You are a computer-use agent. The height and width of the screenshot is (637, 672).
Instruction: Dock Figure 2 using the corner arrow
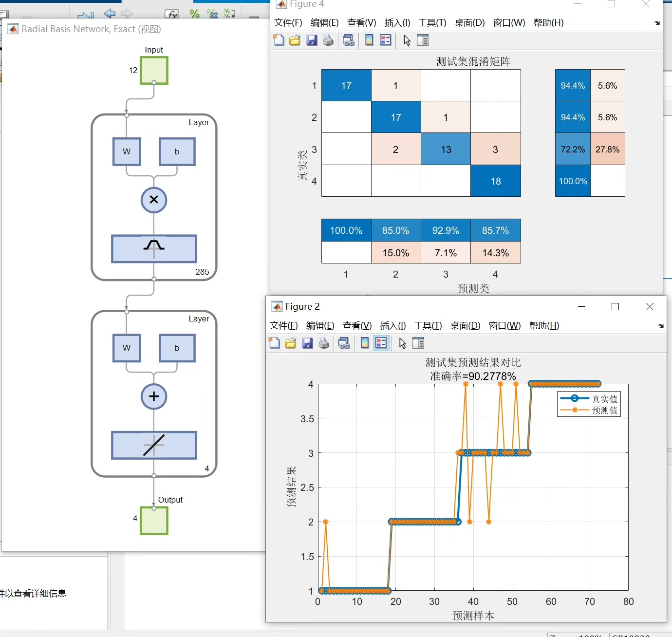coord(661,326)
